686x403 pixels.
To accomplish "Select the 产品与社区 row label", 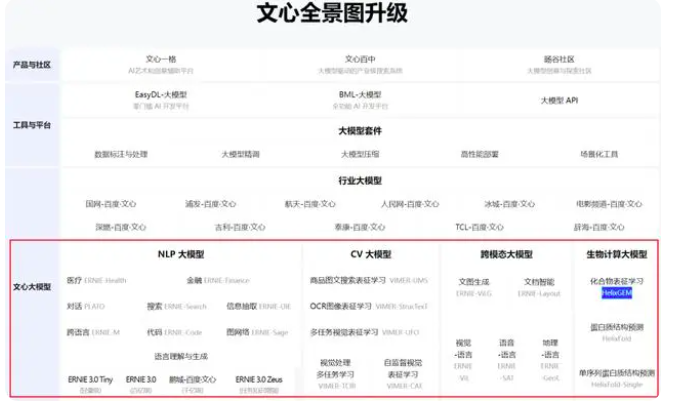I will point(32,65).
